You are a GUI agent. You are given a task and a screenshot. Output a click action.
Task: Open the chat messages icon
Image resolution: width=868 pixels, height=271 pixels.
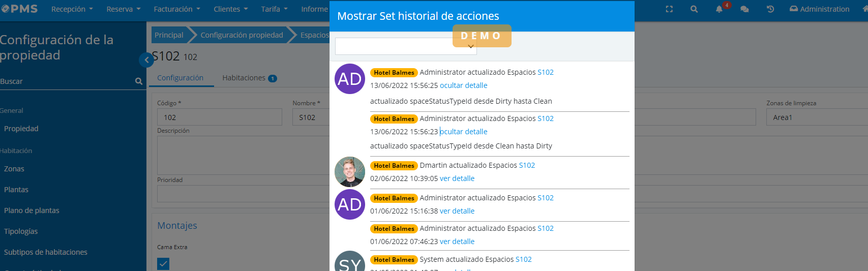pyautogui.click(x=744, y=9)
